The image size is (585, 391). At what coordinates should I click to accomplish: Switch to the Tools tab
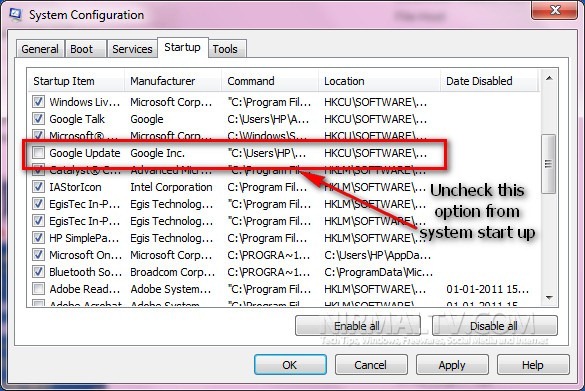pyautogui.click(x=225, y=49)
